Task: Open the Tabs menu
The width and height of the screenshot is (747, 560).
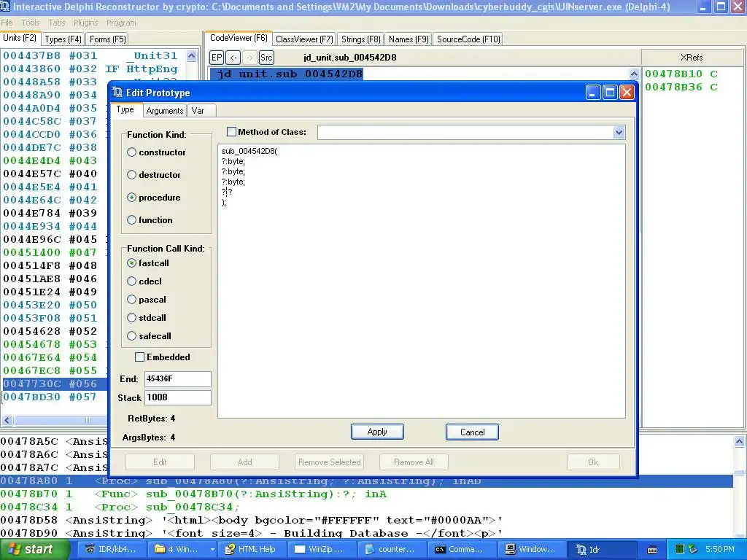Action: [57, 23]
